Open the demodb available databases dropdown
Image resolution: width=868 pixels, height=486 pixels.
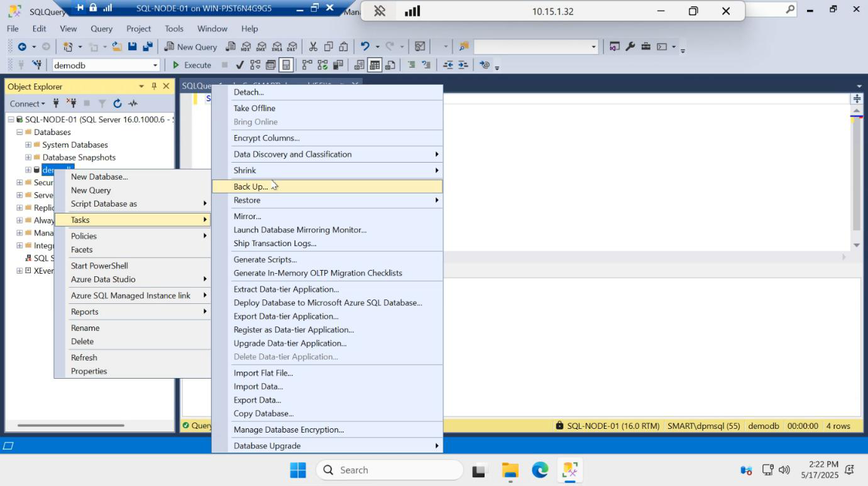[x=155, y=65]
